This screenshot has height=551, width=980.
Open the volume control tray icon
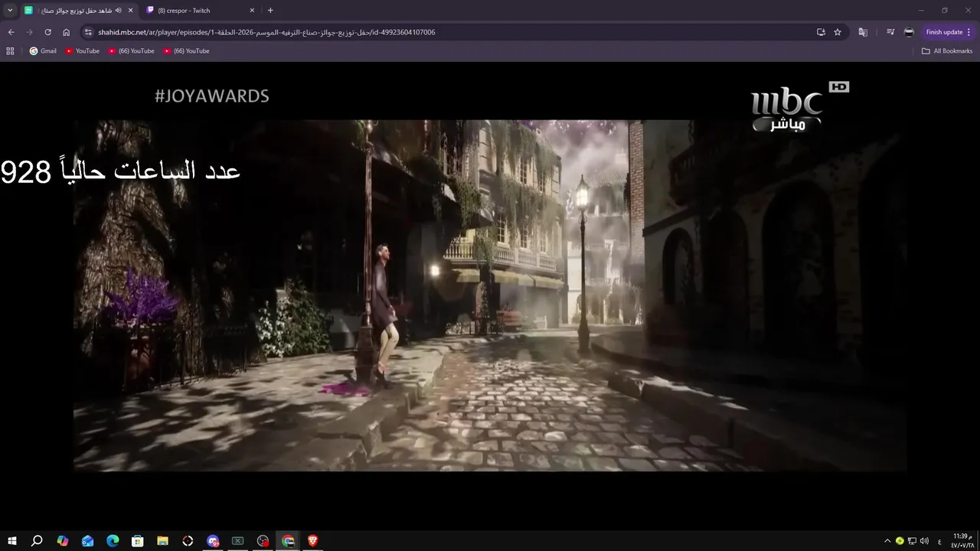point(924,541)
